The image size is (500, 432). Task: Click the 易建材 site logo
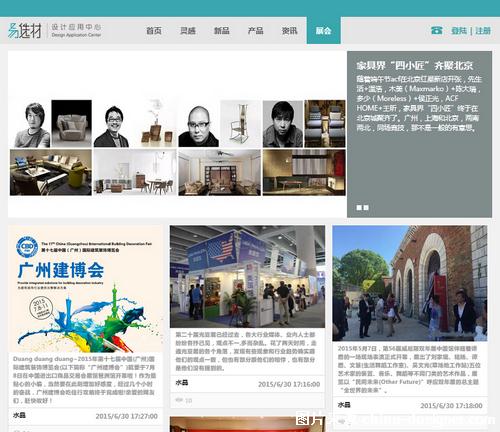coord(25,31)
